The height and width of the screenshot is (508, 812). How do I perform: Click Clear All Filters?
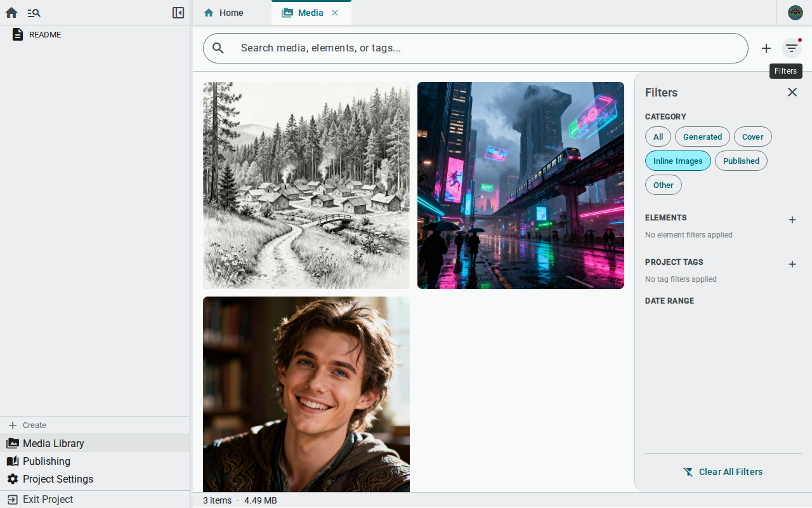(x=723, y=472)
